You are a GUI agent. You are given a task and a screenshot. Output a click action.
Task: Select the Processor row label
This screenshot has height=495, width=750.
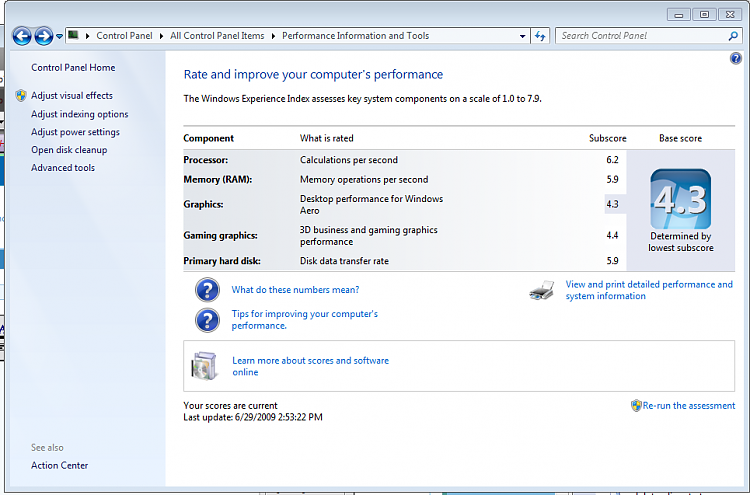click(x=206, y=160)
